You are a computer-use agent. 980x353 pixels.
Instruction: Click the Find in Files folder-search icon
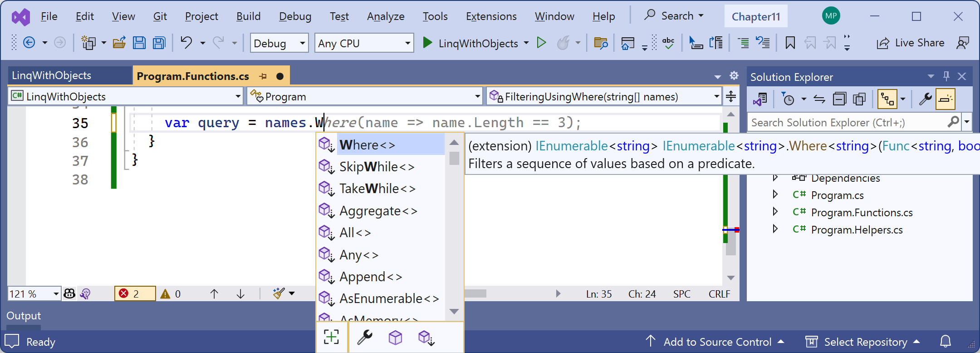pos(601,43)
